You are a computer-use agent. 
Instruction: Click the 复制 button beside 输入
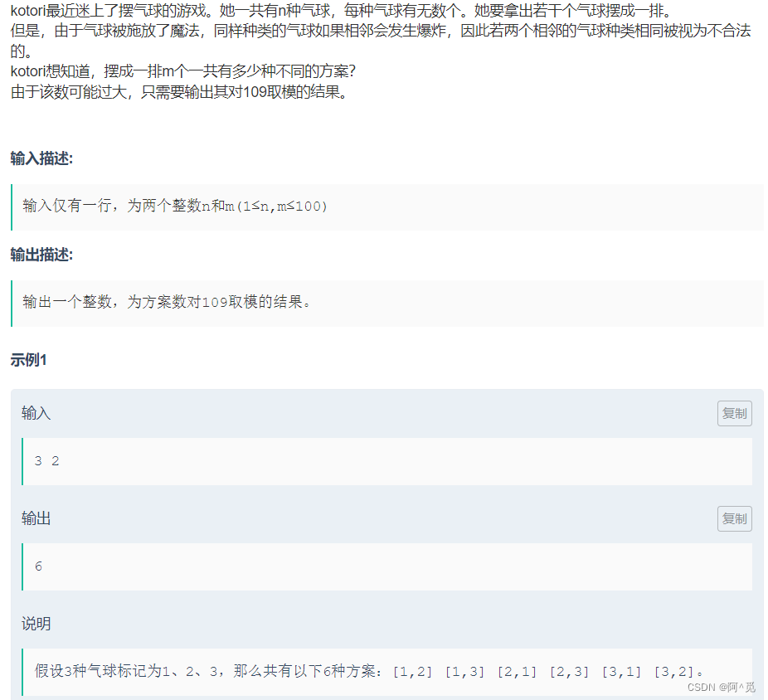click(x=734, y=413)
